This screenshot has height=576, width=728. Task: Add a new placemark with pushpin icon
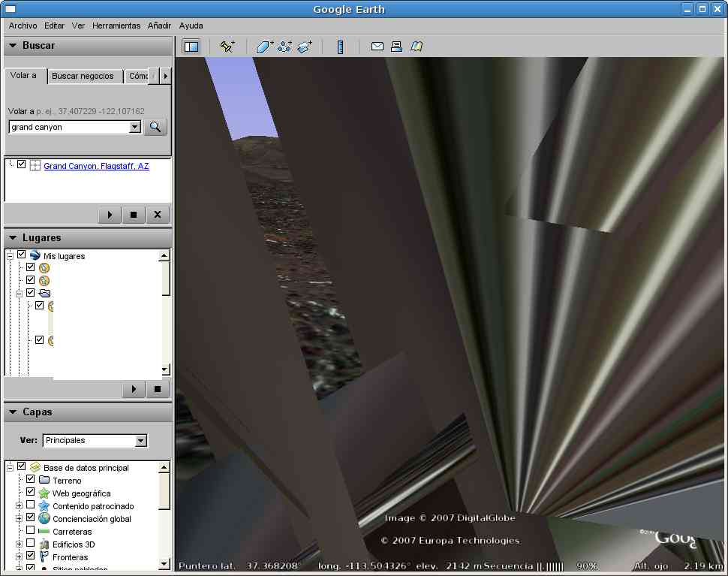tap(227, 47)
